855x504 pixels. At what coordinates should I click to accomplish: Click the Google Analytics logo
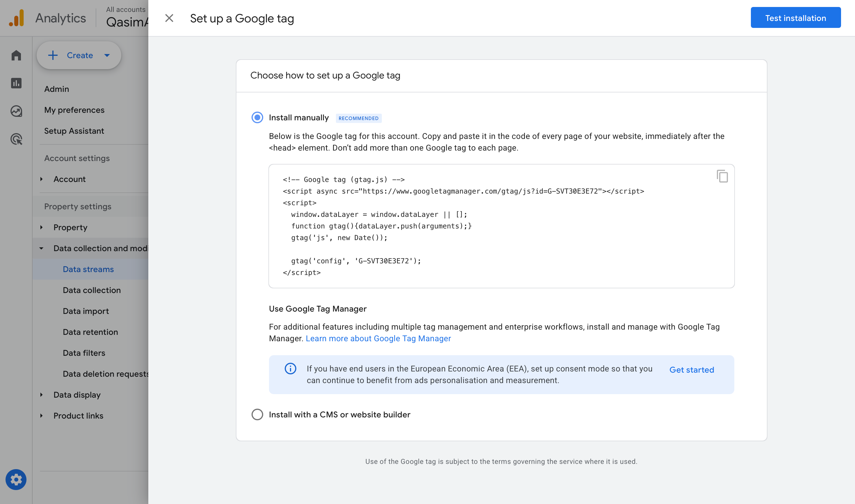pos(17,18)
